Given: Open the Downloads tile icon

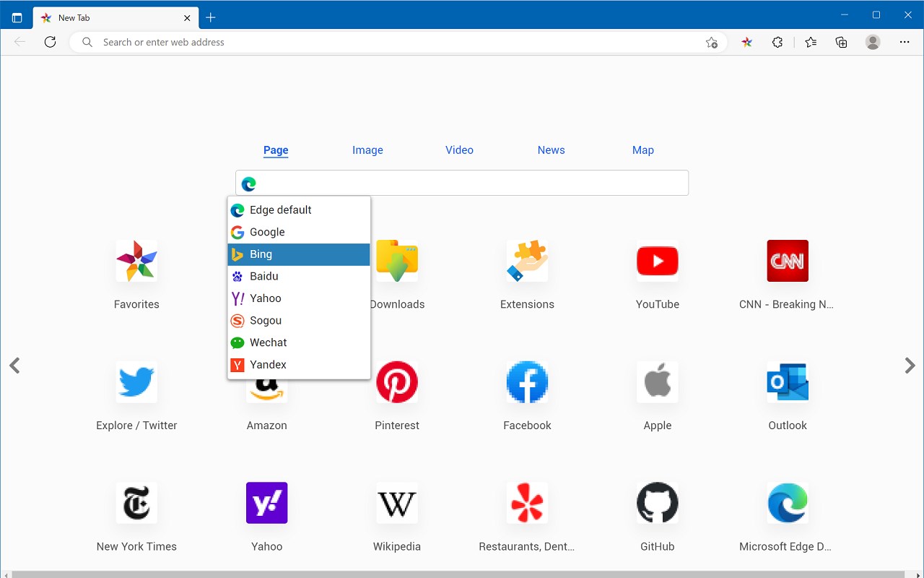Looking at the screenshot, I should tap(397, 261).
